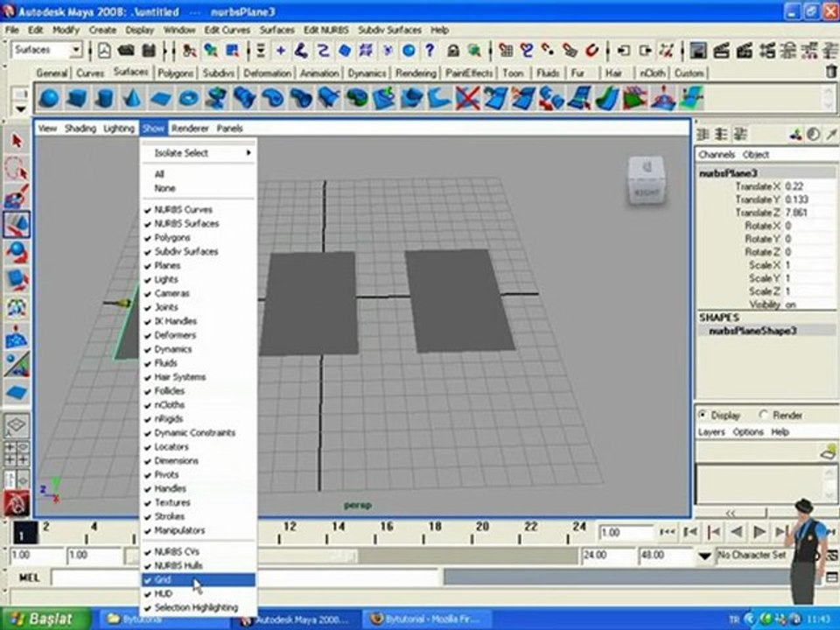Screen dimensions: 840x630
Task: Toggle HUD in Show menu
Action: (199, 593)
